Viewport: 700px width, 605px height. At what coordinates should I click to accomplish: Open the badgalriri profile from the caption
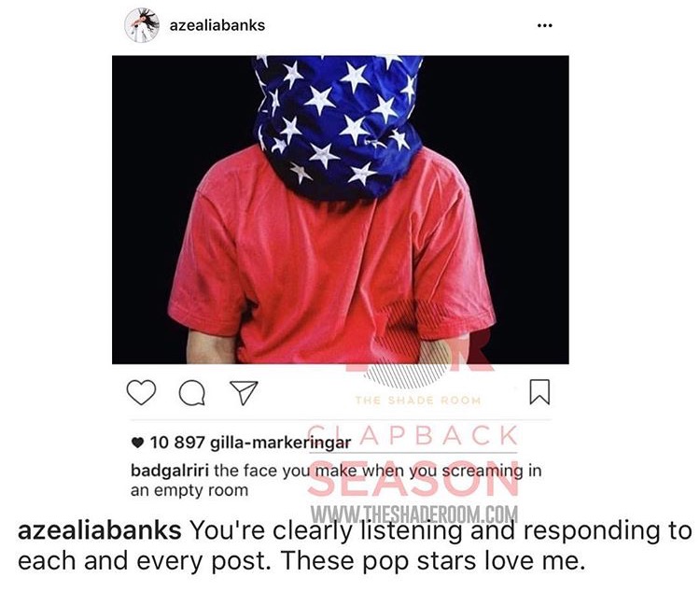point(170,471)
